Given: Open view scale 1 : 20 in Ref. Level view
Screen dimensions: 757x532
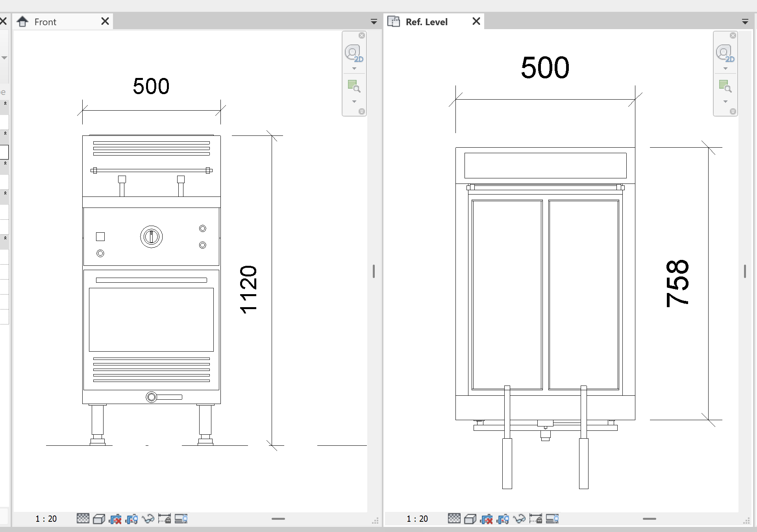Looking at the screenshot, I should tap(417, 519).
